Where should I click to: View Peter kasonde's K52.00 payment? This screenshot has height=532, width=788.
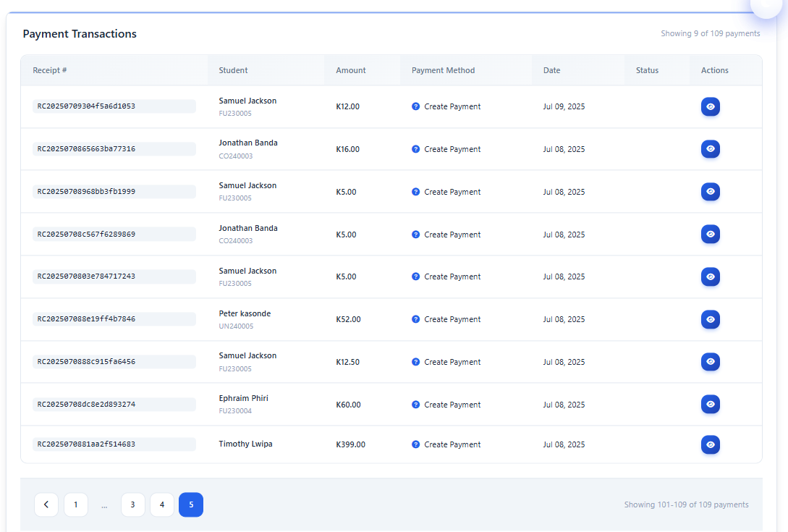pos(710,319)
